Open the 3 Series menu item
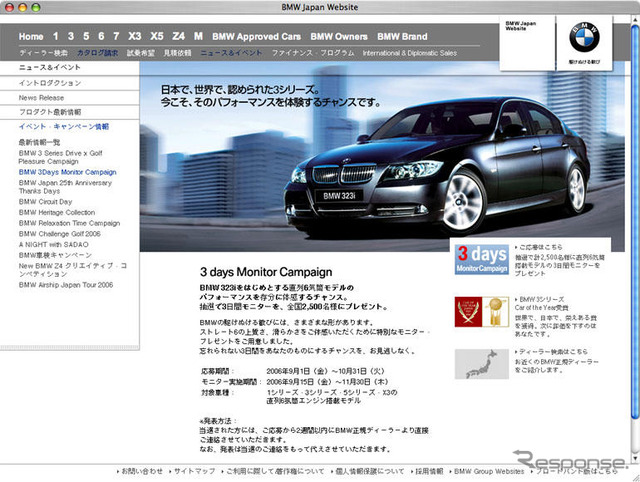This screenshot has height=482, width=640. [x=71, y=36]
